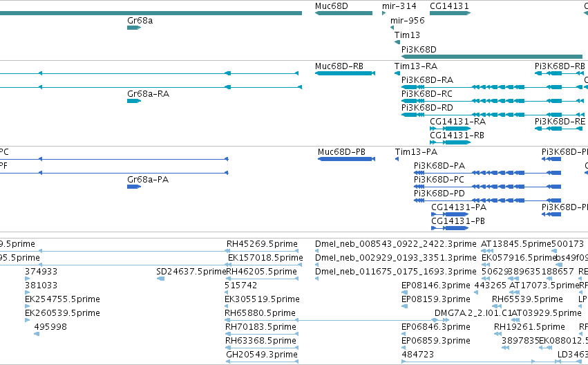
Task: Click the Pi3K68D gene label
Action: pyautogui.click(x=419, y=50)
